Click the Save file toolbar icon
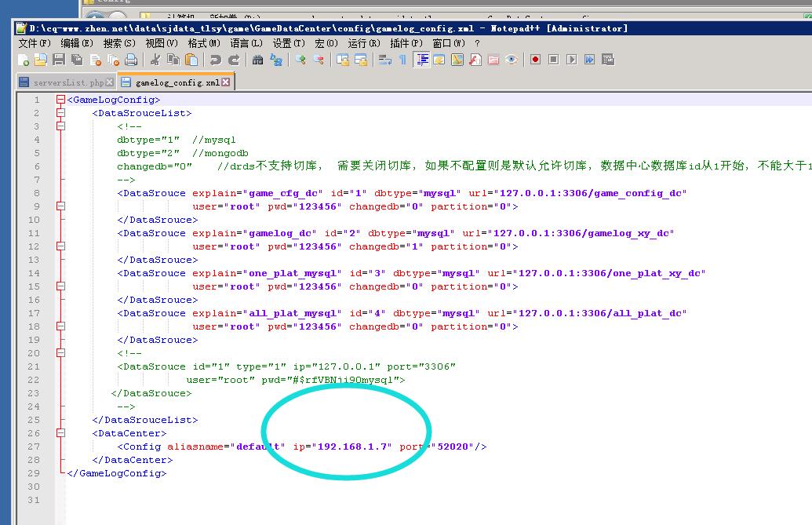This screenshot has height=525, width=812. tap(59, 60)
